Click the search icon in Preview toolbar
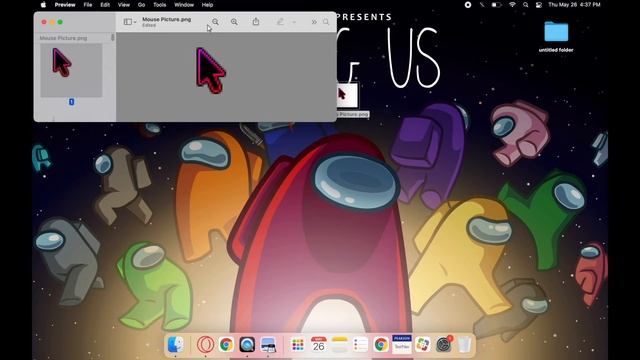 [x=326, y=22]
